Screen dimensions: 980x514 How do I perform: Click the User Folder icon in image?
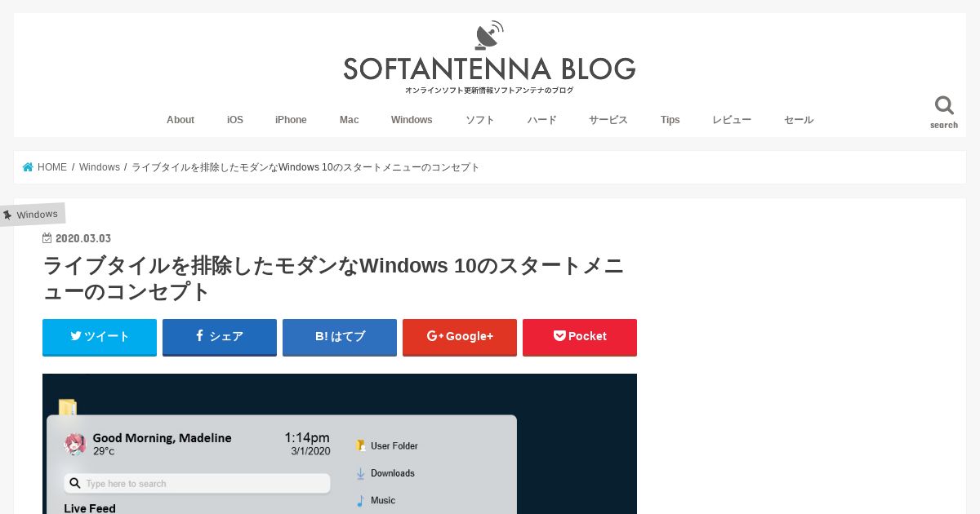click(360, 445)
